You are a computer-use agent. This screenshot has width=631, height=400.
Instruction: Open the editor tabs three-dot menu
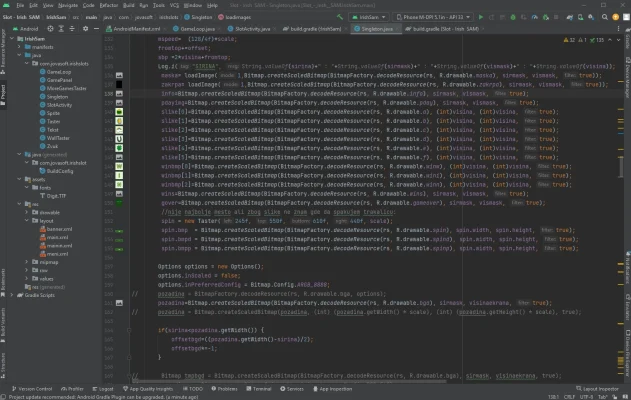tap(618, 29)
